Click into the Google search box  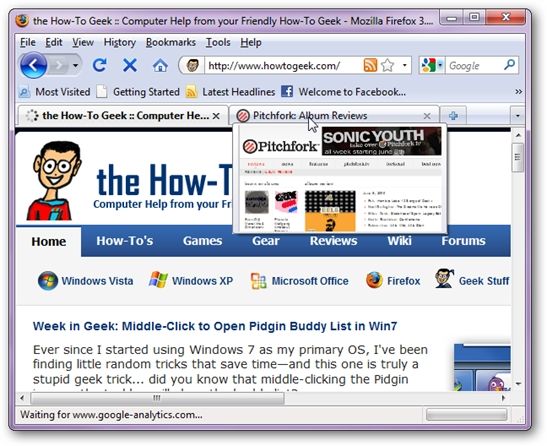coord(474,66)
